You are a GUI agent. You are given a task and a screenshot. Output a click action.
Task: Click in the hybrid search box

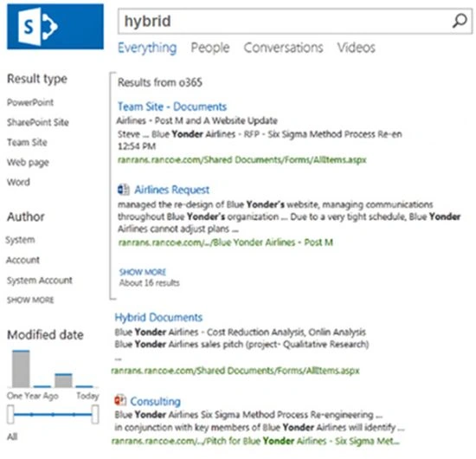(x=286, y=22)
